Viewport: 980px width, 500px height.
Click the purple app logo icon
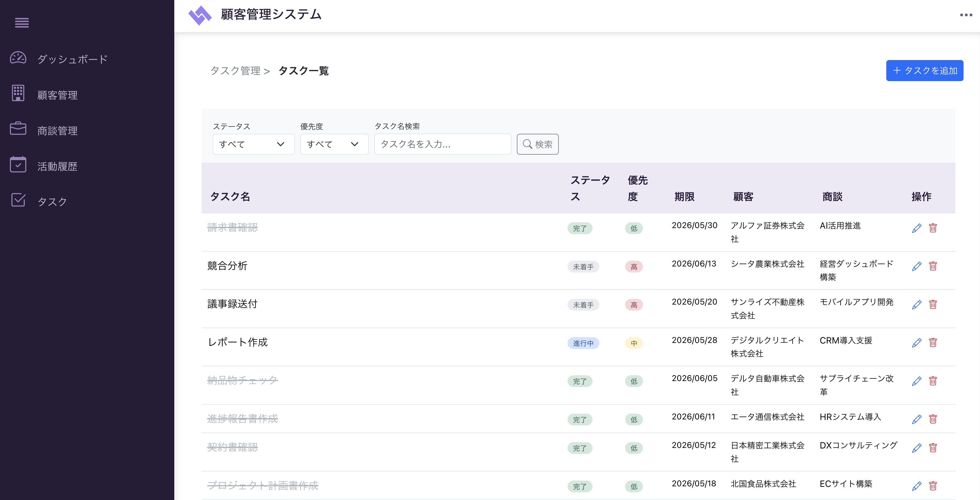tap(200, 15)
